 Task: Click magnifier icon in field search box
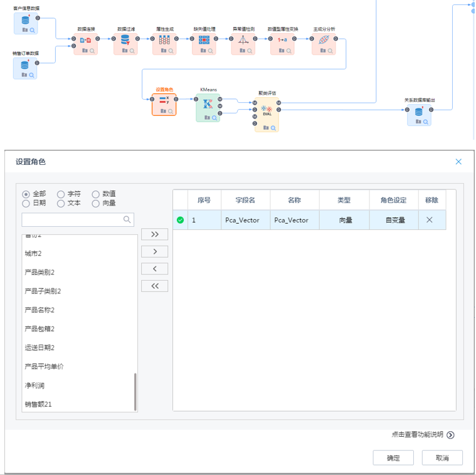[x=127, y=219]
